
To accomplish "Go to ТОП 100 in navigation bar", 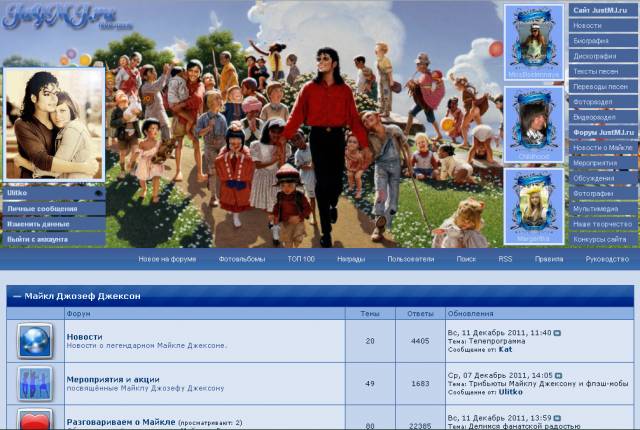I will (x=301, y=259).
